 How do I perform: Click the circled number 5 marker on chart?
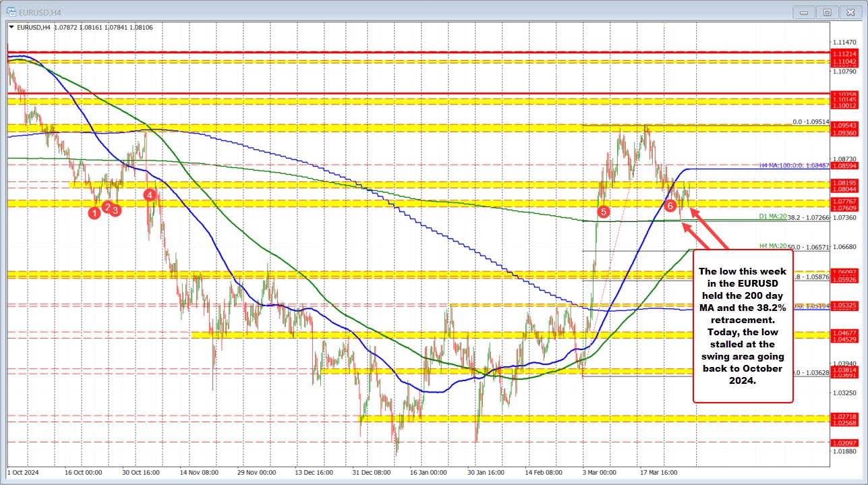(602, 211)
